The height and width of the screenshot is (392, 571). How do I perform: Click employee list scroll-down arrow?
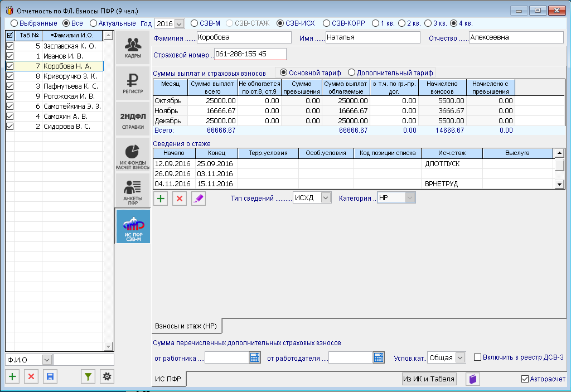108,346
